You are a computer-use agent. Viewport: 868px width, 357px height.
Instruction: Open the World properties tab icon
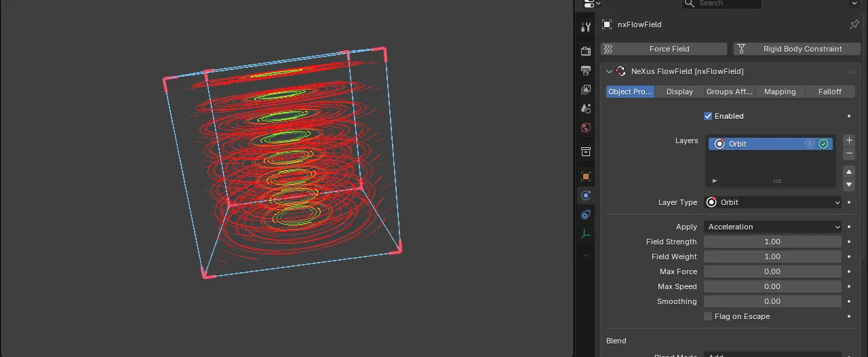586,128
